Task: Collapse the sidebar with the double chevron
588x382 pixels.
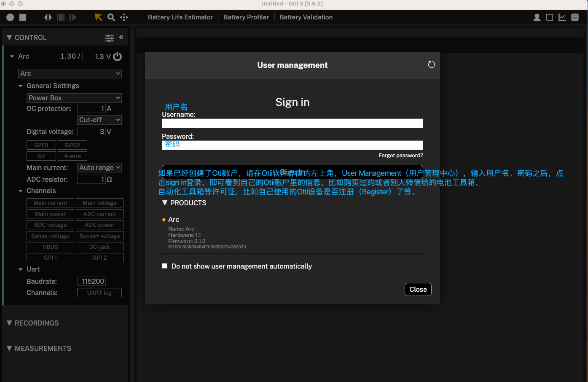Action: (x=121, y=38)
